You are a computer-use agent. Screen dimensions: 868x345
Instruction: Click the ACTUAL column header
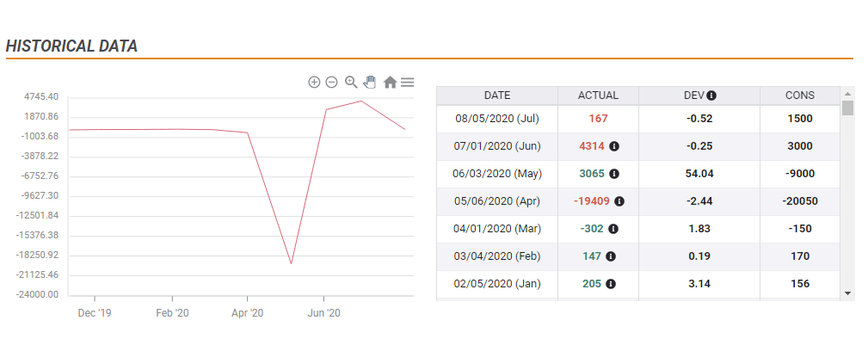(x=598, y=95)
